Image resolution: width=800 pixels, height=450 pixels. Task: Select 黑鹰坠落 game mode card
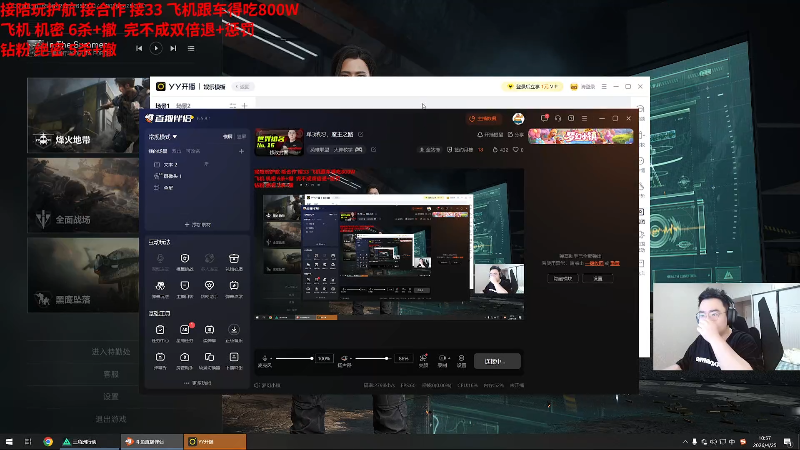coord(83,275)
